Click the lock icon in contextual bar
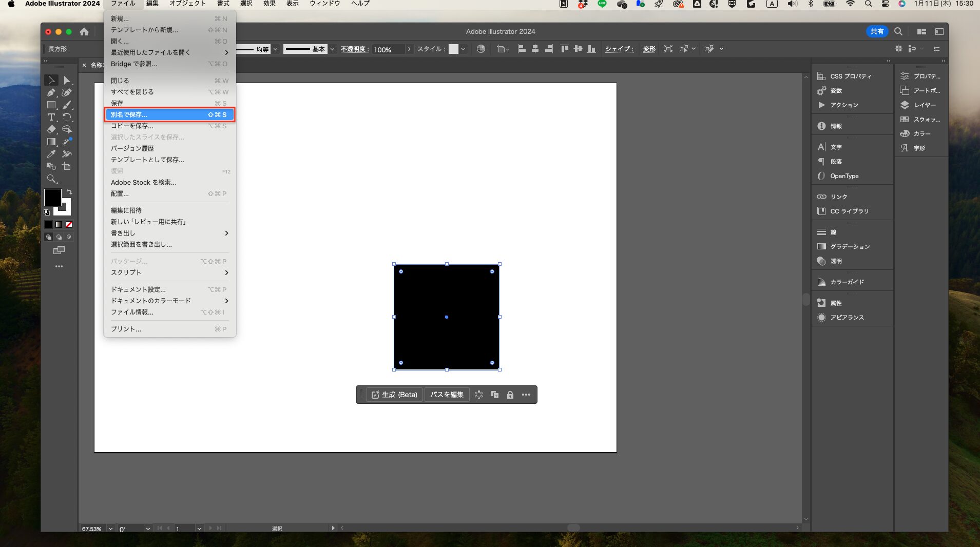Image resolution: width=980 pixels, height=547 pixels. [510, 395]
